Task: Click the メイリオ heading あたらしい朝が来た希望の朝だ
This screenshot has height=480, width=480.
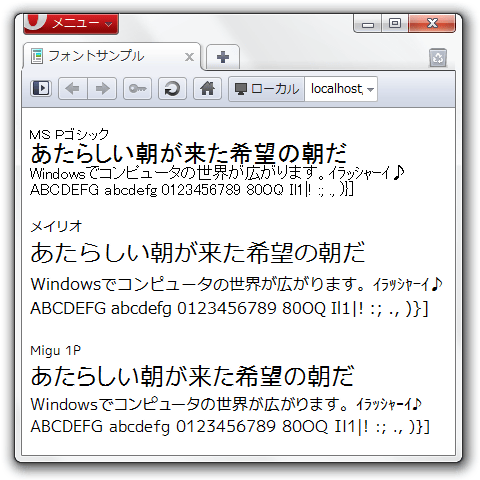Action: click(198, 252)
